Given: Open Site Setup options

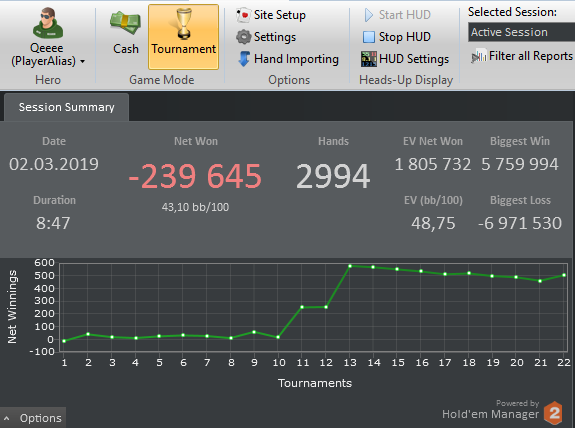Looking at the screenshot, I should coord(271,15).
